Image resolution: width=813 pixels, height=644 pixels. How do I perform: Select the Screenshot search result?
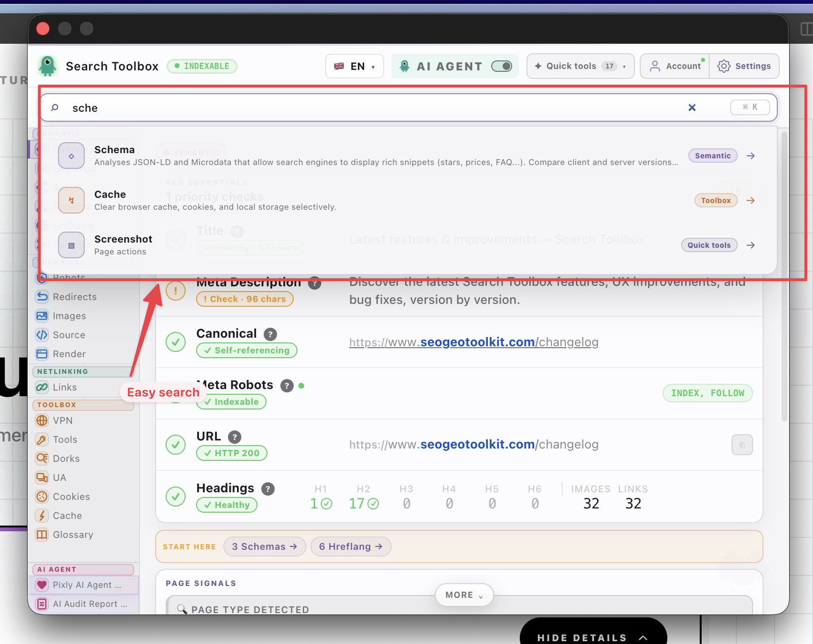pyautogui.click(x=408, y=245)
